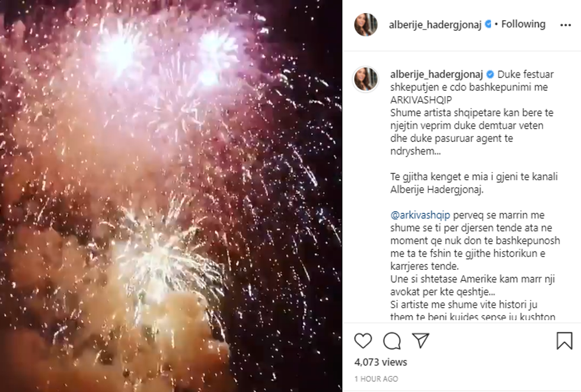Image resolution: width=581 pixels, height=392 pixels.
Task: Open alberije_hadergjonaj username in the header
Action: tap(435, 24)
